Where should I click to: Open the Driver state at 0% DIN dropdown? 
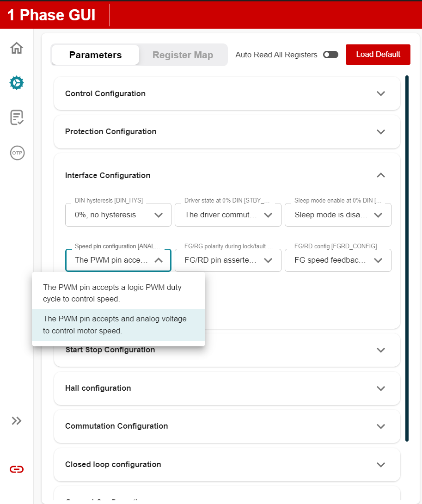point(228,215)
